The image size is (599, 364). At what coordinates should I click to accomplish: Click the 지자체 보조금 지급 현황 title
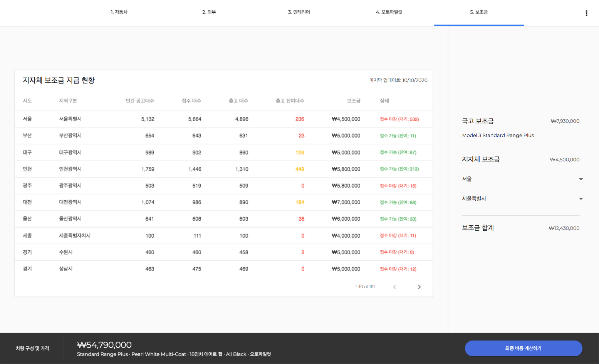(59, 80)
